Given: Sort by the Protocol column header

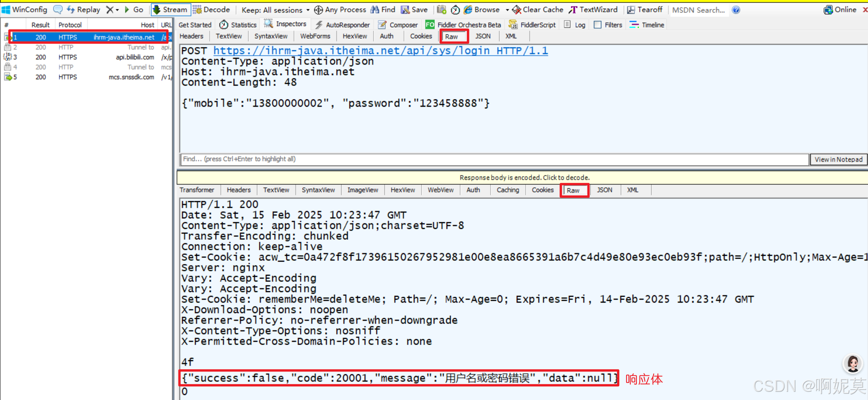Looking at the screenshot, I should [x=70, y=25].
